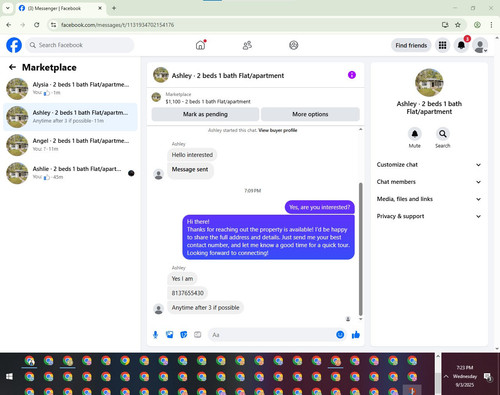
Task: Click Marketplace listing thumbnail in chat header
Action: 156,97
